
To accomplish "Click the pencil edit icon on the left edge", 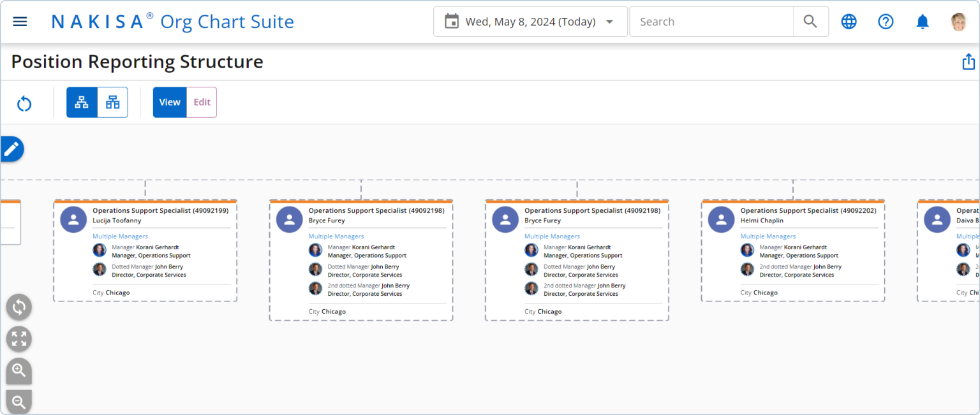I will (x=10, y=149).
